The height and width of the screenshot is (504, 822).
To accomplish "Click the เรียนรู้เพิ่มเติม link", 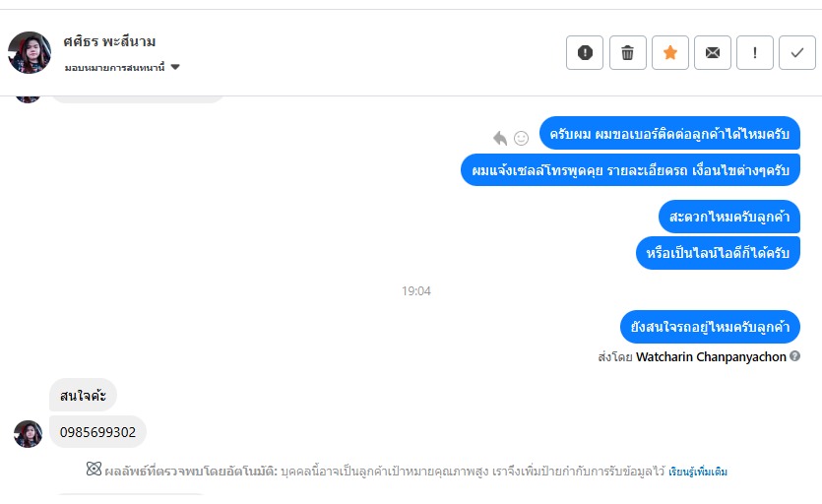I will click(x=698, y=472).
